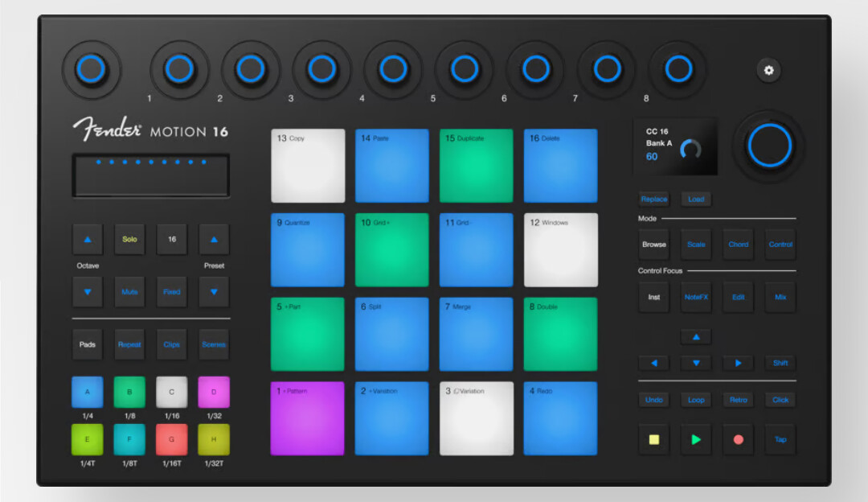The width and height of the screenshot is (868, 502).
Task: Click the Preset down arrow
Action: click(x=214, y=292)
